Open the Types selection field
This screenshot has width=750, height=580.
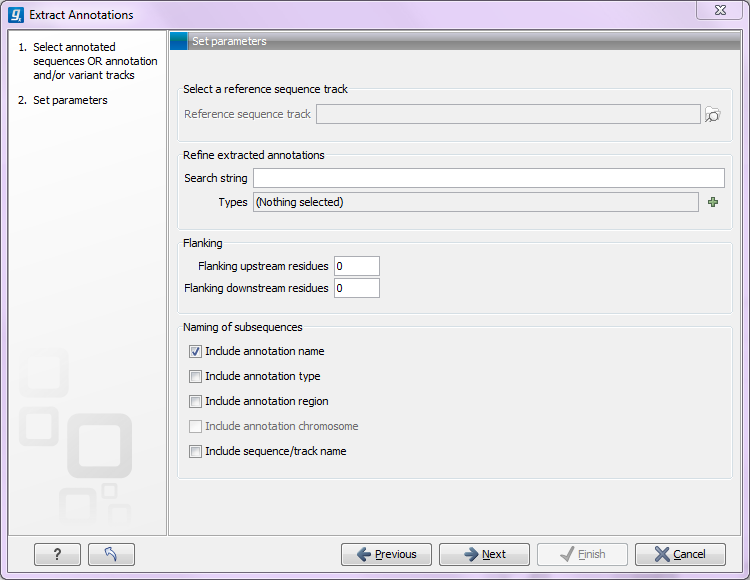click(475, 202)
